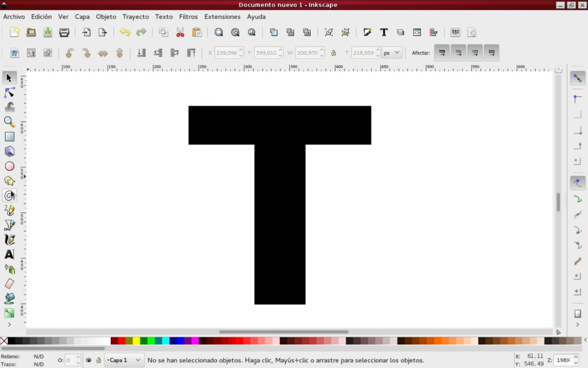Open the Filtros menu
The image size is (588, 368).
[x=188, y=17]
